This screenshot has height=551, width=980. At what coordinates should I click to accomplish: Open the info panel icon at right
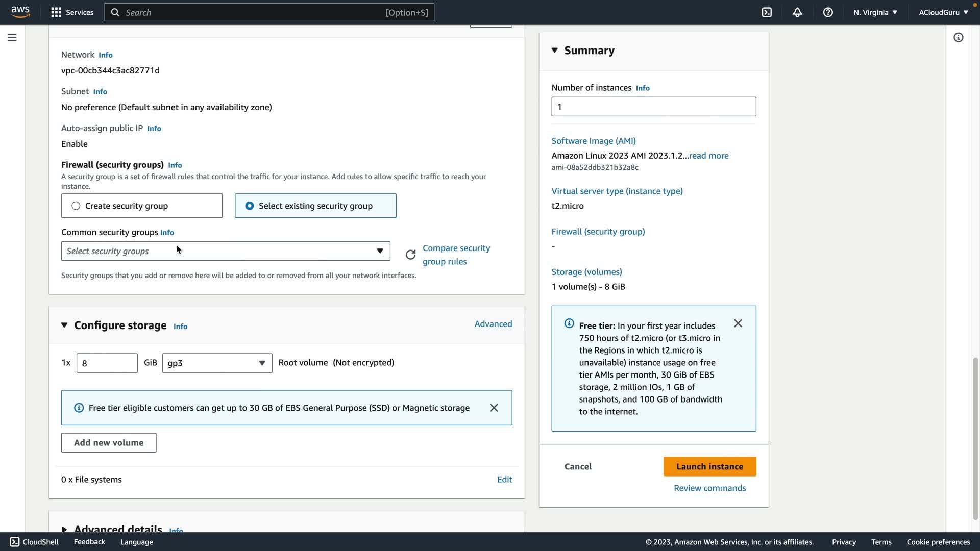(958, 37)
